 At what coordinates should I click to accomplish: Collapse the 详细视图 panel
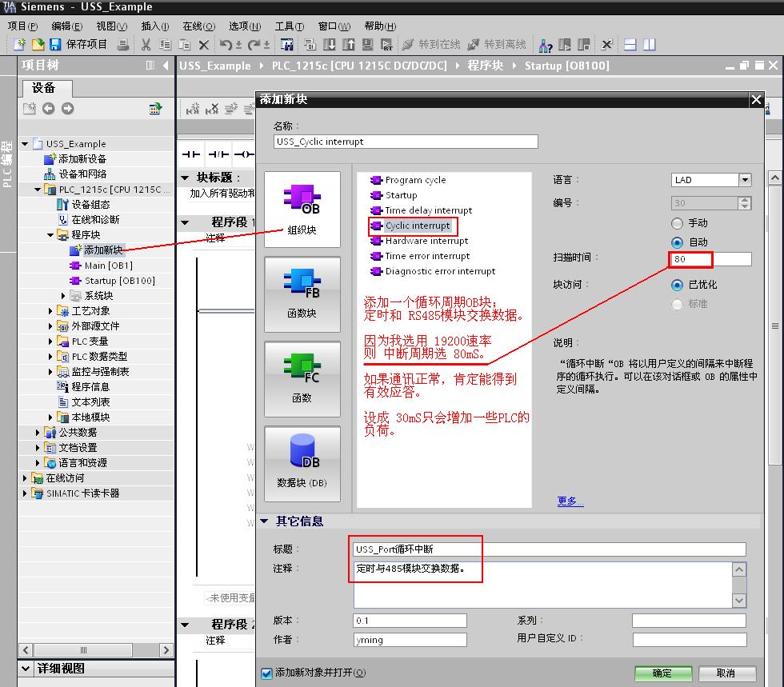click(x=26, y=669)
